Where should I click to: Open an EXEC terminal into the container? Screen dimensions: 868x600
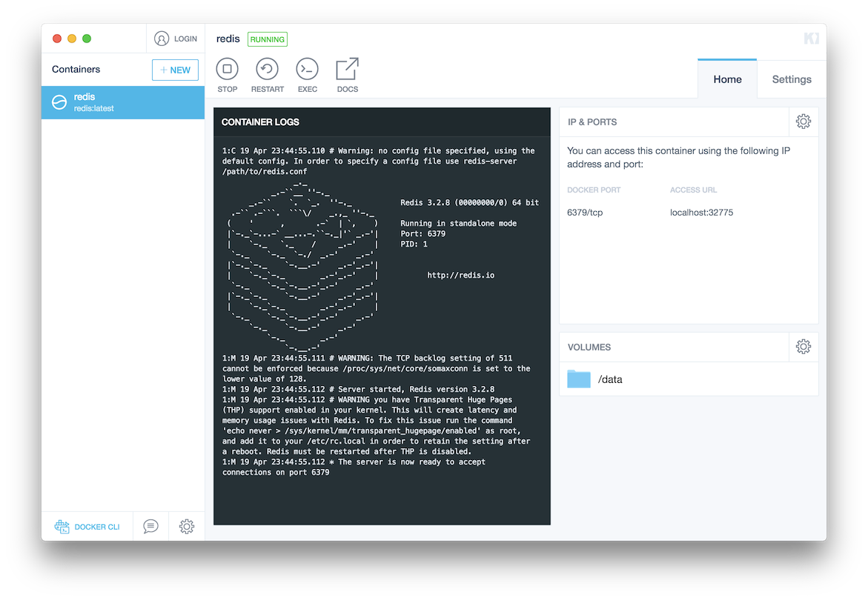tap(307, 74)
